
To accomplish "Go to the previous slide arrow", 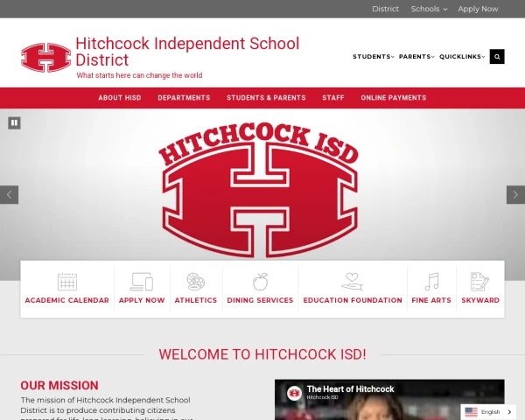I will [x=9, y=194].
